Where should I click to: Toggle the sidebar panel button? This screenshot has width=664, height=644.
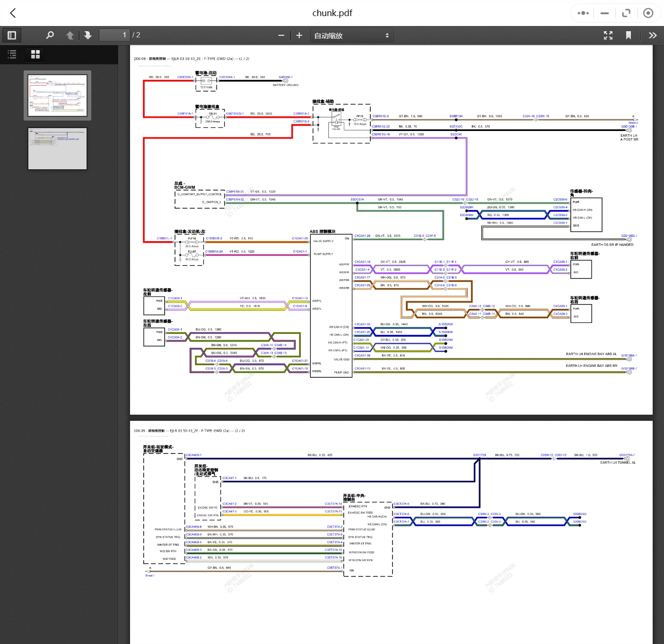point(12,35)
